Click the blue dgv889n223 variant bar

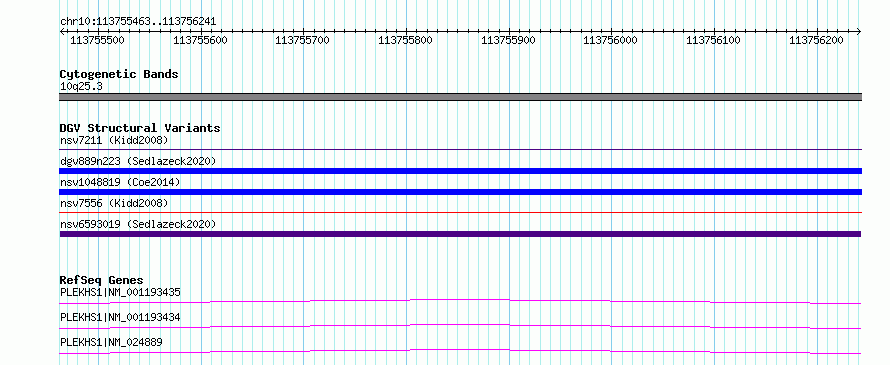tap(460, 171)
